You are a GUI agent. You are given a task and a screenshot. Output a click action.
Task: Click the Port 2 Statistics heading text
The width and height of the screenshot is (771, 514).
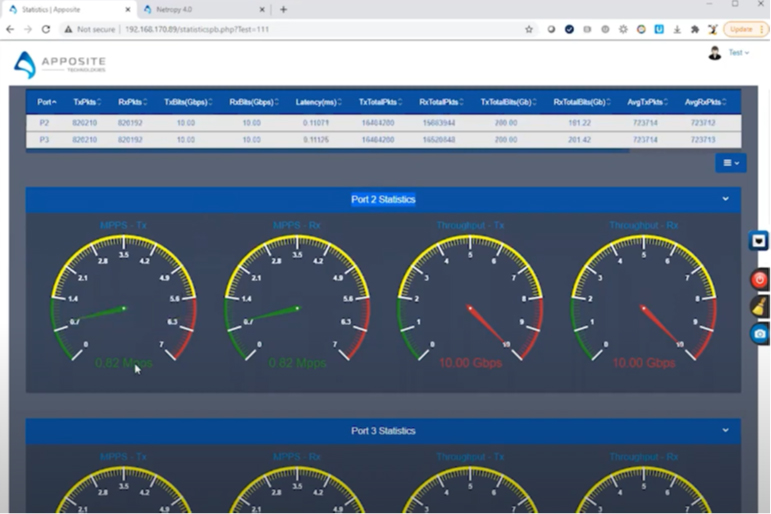pos(383,199)
